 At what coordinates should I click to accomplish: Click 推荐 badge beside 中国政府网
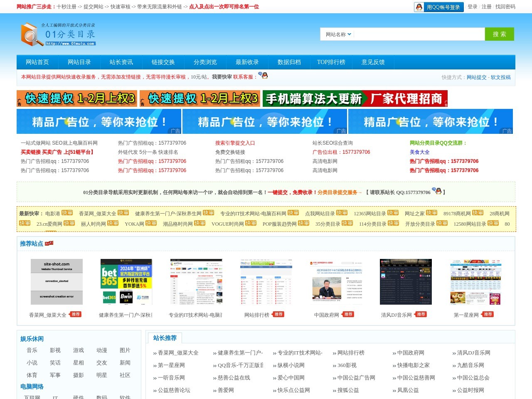point(348,314)
